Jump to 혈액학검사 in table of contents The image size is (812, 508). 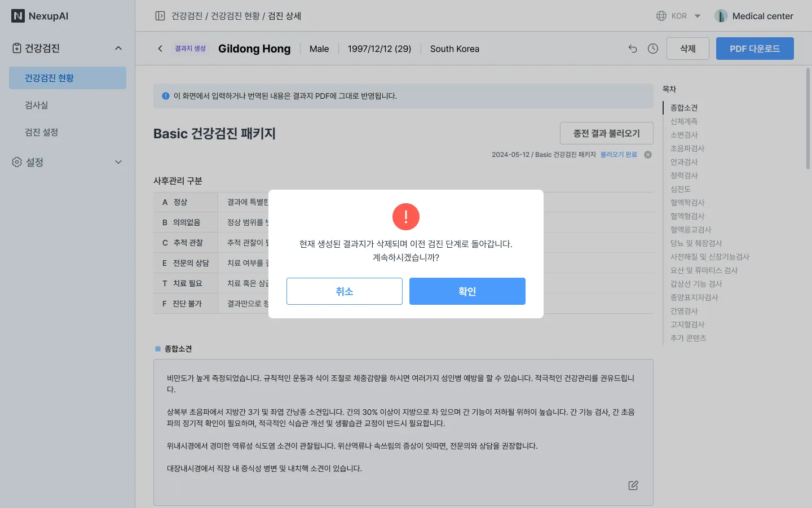(687, 203)
